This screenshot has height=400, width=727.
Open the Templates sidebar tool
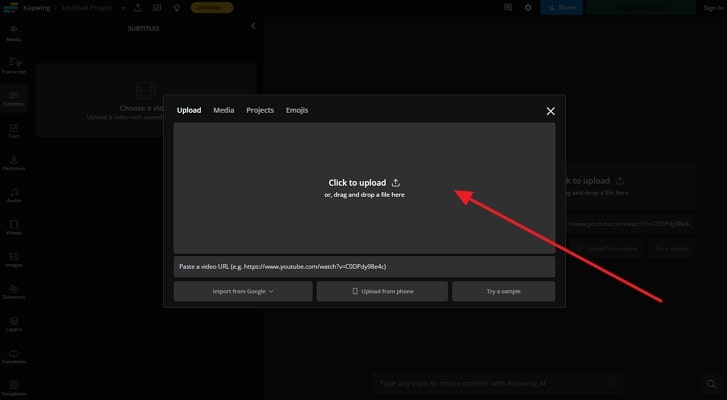pos(13,388)
